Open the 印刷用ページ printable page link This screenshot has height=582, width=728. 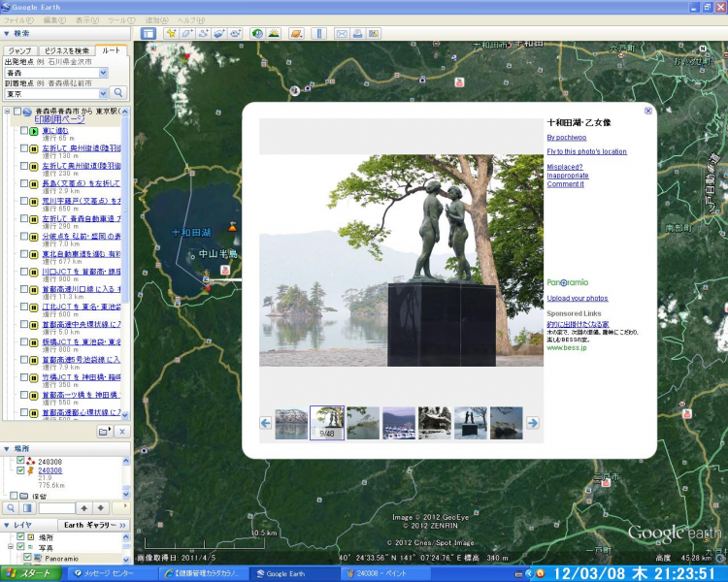click(60, 119)
